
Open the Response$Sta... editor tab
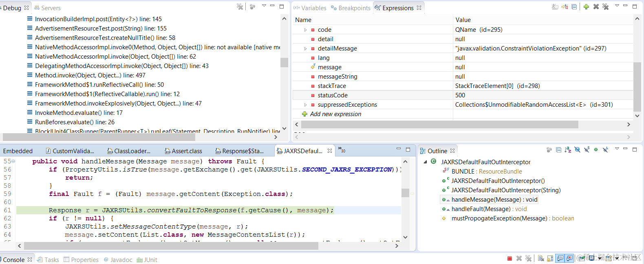point(240,151)
